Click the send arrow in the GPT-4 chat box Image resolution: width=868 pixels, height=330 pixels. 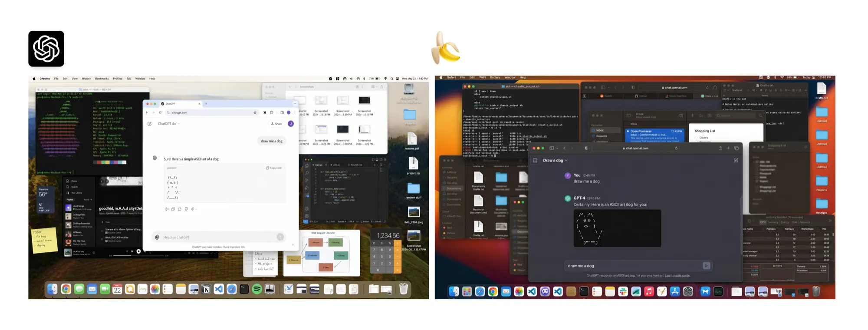tap(706, 265)
